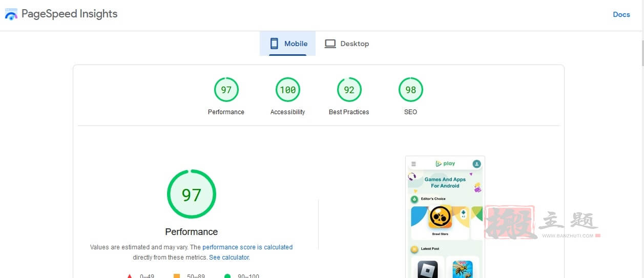
Task: Select the Accessibility score gauge 100
Action: pyautogui.click(x=287, y=90)
